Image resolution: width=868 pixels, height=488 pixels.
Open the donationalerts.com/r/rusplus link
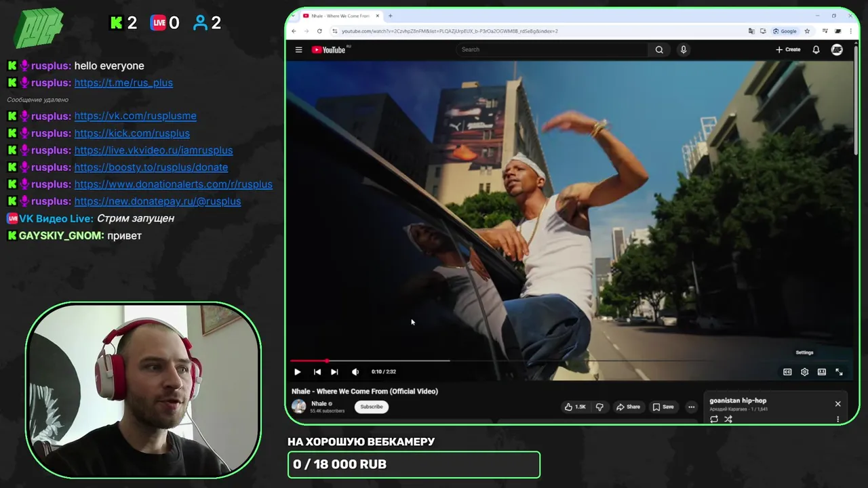pos(174,184)
